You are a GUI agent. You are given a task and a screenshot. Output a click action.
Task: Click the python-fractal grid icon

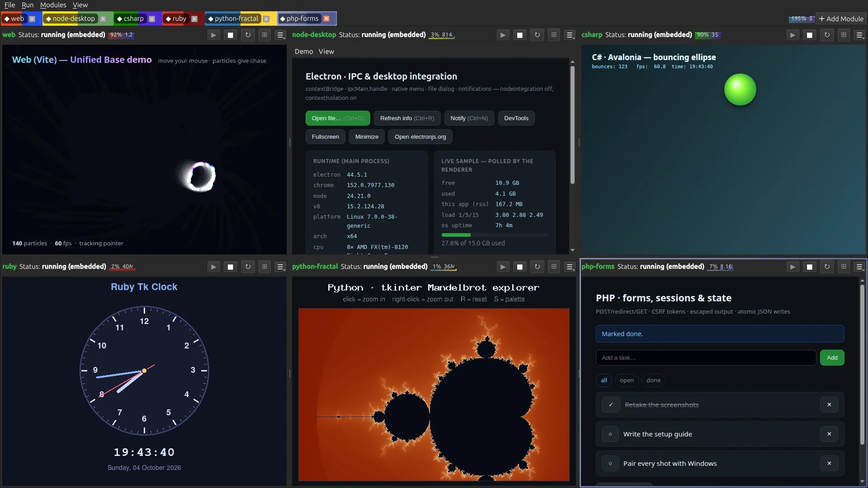click(x=554, y=267)
